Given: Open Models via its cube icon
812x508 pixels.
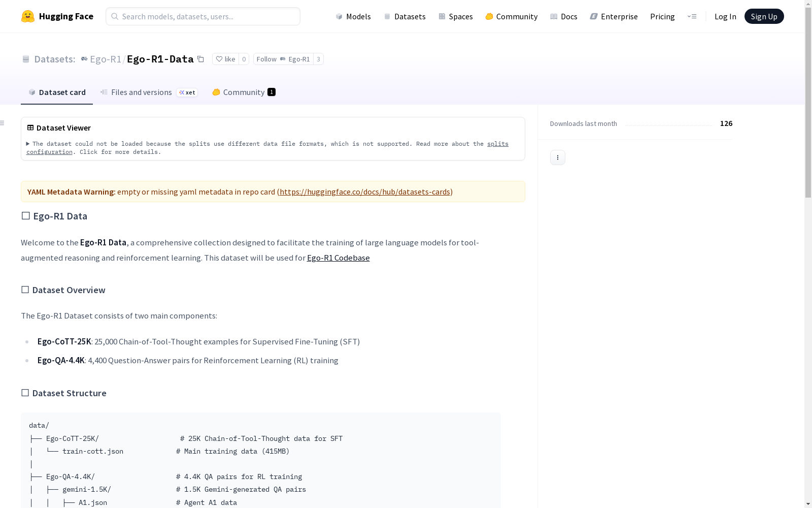Looking at the screenshot, I should (x=339, y=16).
